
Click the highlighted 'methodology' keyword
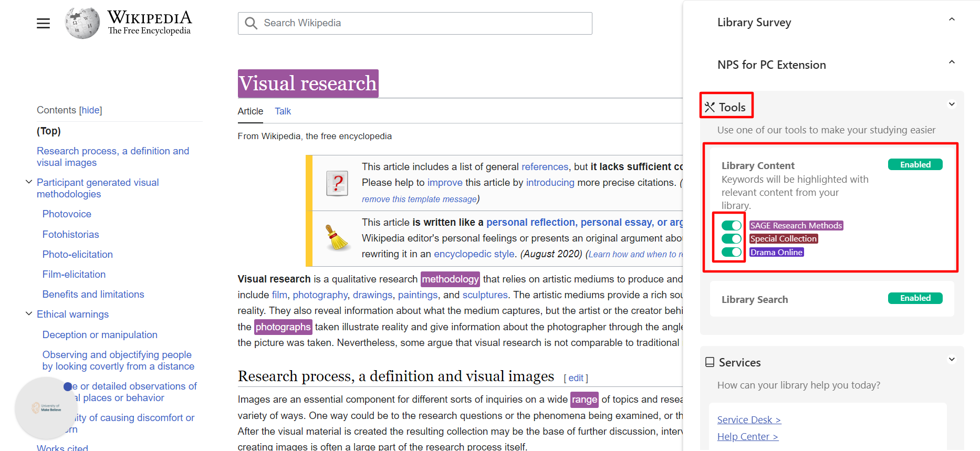pyautogui.click(x=450, y=279)
